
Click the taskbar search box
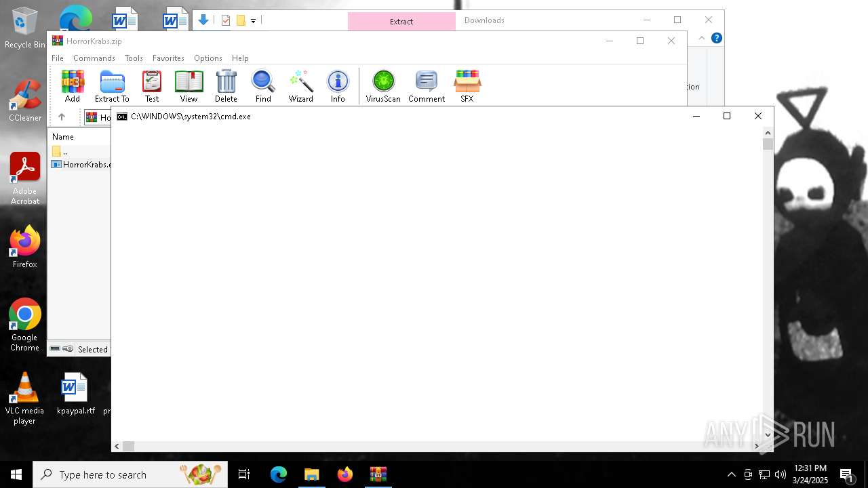[x=130, y=474]
